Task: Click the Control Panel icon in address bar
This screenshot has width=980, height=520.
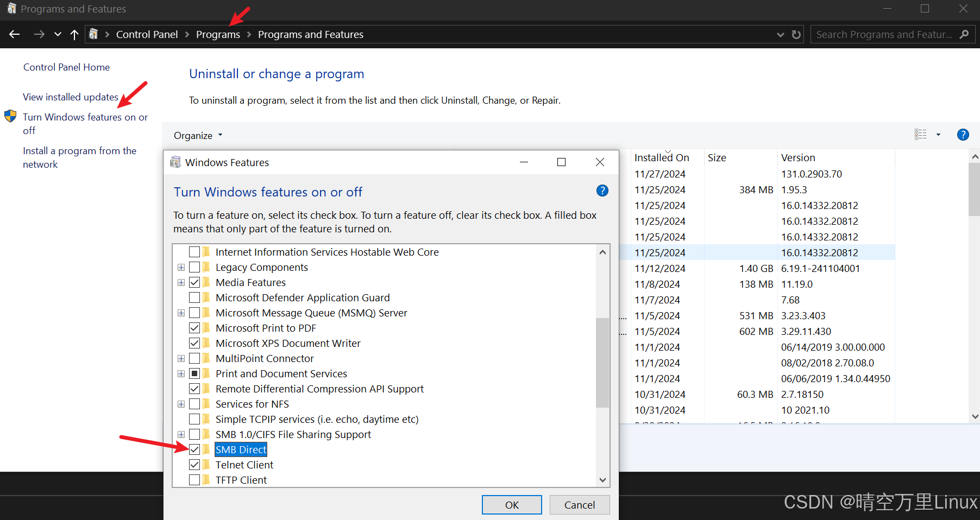Action: [93, 34]
